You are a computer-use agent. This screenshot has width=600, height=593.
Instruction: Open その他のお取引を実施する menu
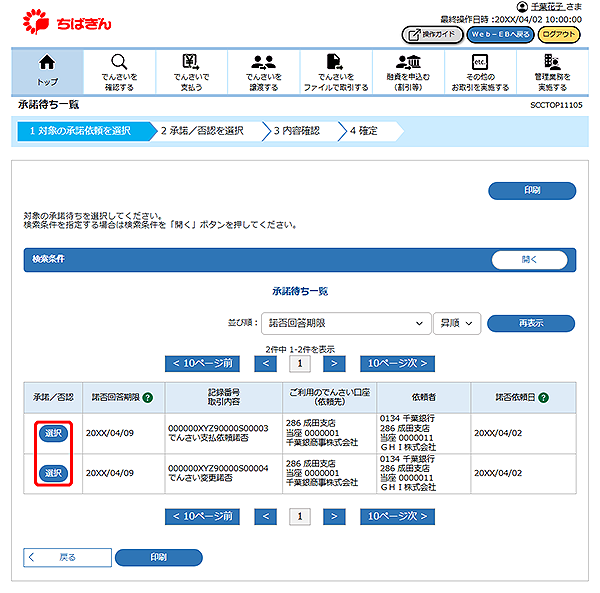tap(479, 70)
